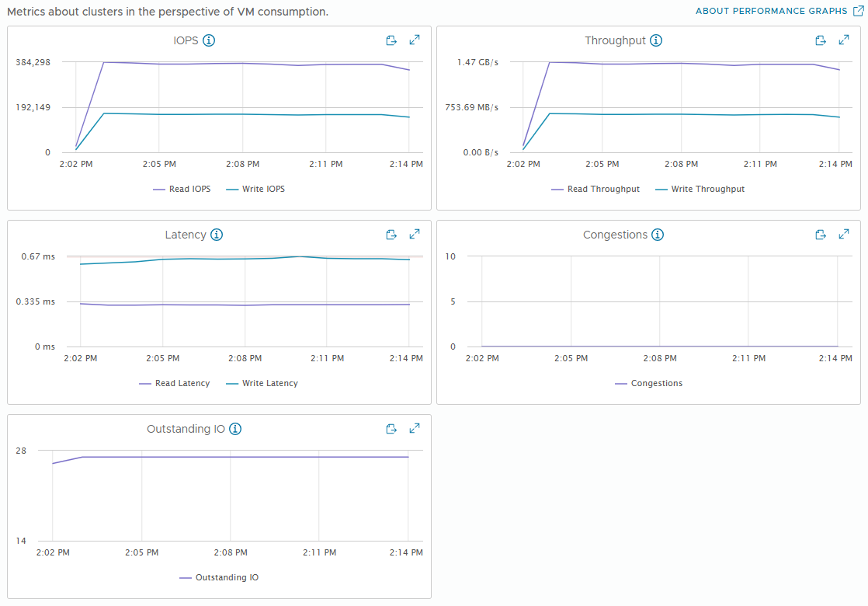Show info for Congestions chart
Viewport: 868px width, 606px height.
point(658,235)
